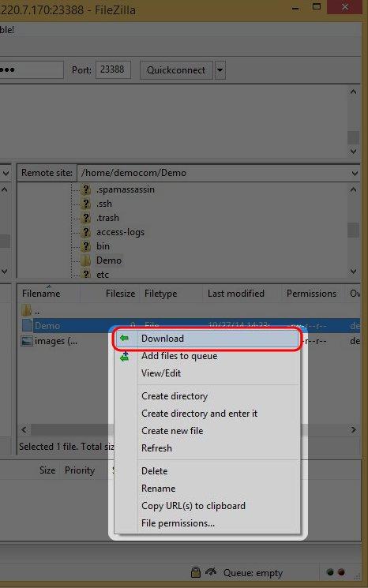Click the red activity indicator light
368x588 pixels.
(x=341, y=572)
